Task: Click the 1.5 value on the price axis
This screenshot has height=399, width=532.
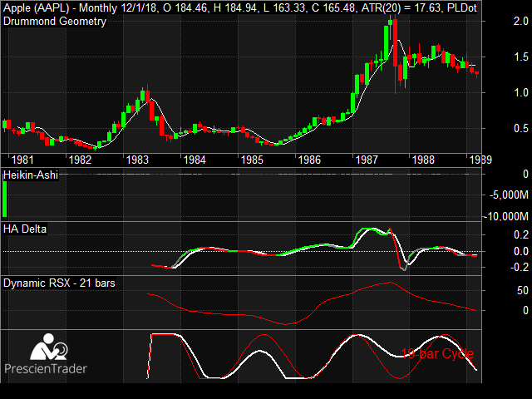Action: 521,57
